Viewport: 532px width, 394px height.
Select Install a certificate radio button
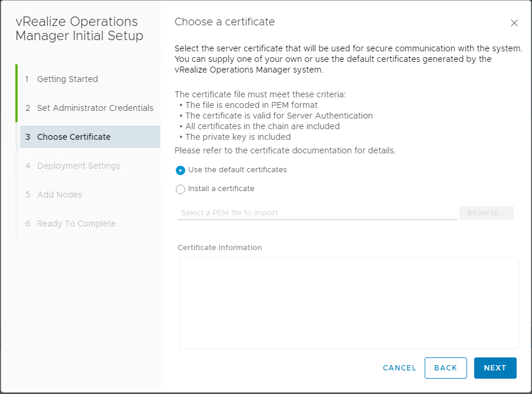(x=180, y=189)
